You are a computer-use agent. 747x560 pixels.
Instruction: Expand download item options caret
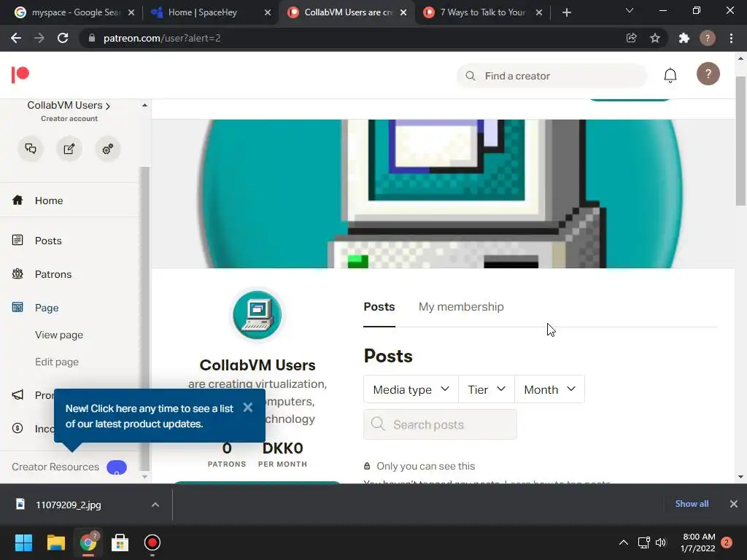[155, 505]
